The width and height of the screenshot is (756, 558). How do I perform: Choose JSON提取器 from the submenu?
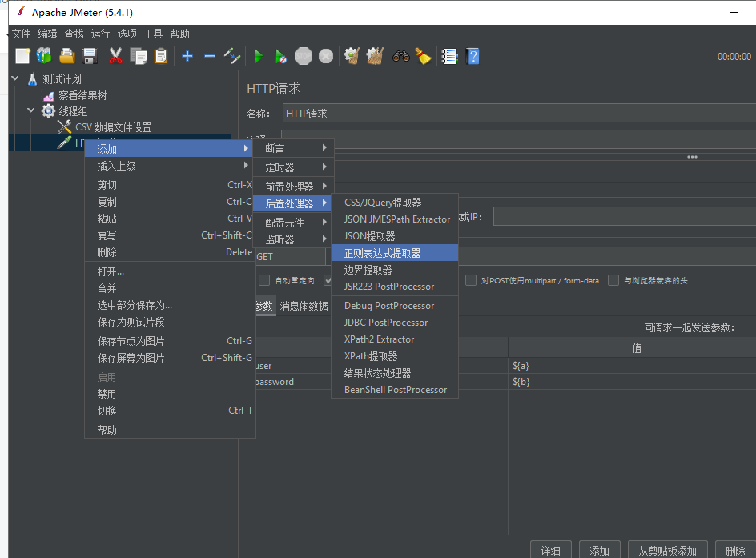point(394,236)
